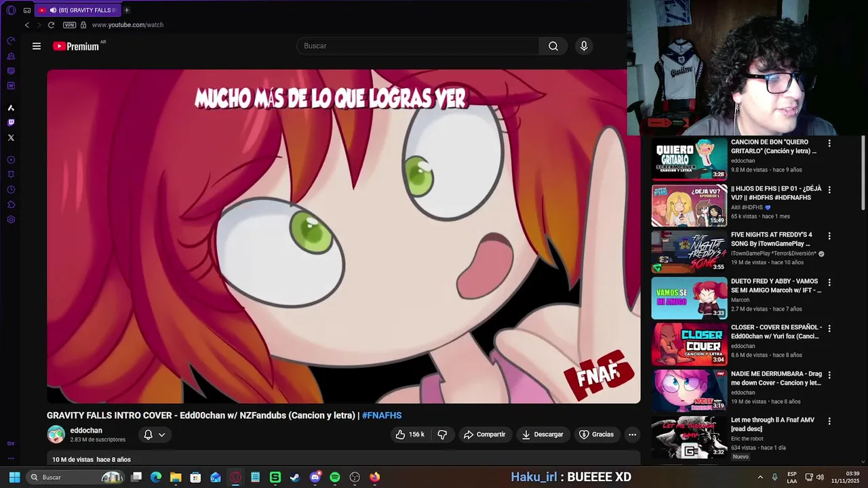Open the YouTube hamburger guide menu
Image resolution: width=868 pixels, height=488 pixels.
coord(37,46)
